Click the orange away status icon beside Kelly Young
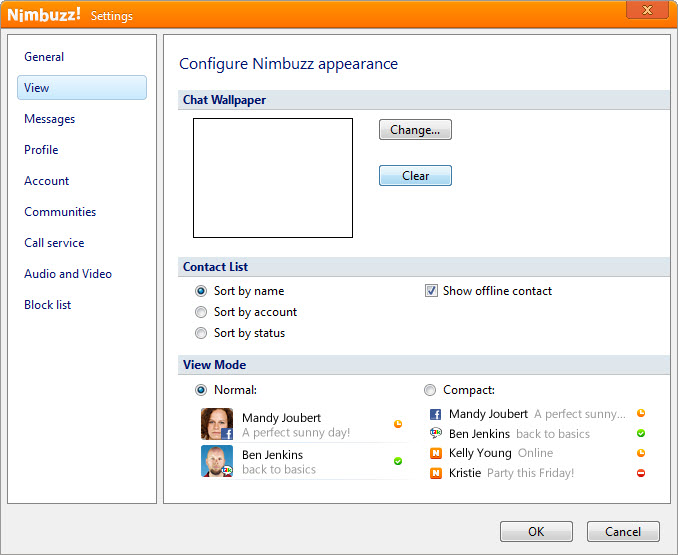 coord(641,453)
